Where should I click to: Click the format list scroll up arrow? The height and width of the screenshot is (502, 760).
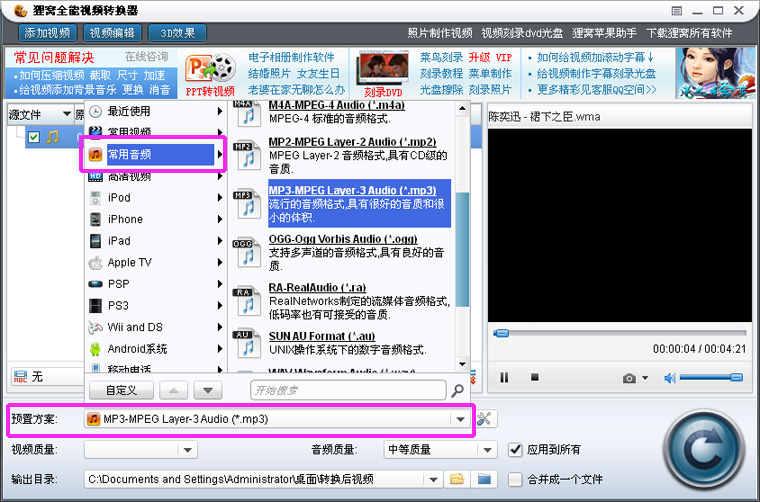tap(462, 108)
